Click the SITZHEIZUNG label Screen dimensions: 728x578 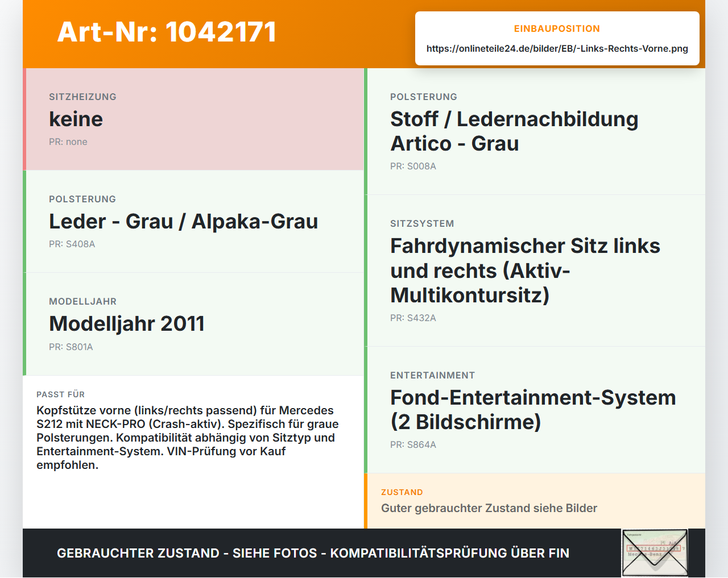point(83,97)
